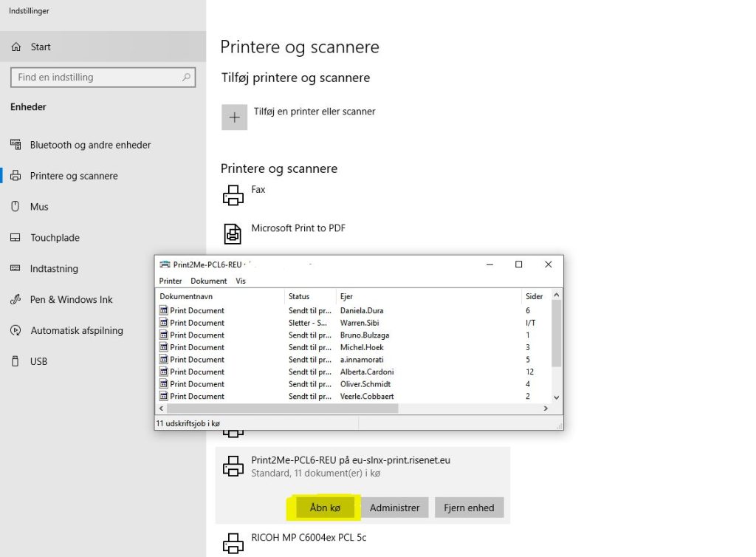Click the Administrer button
The height and width of the screenshot is (557, 756).
394,508
